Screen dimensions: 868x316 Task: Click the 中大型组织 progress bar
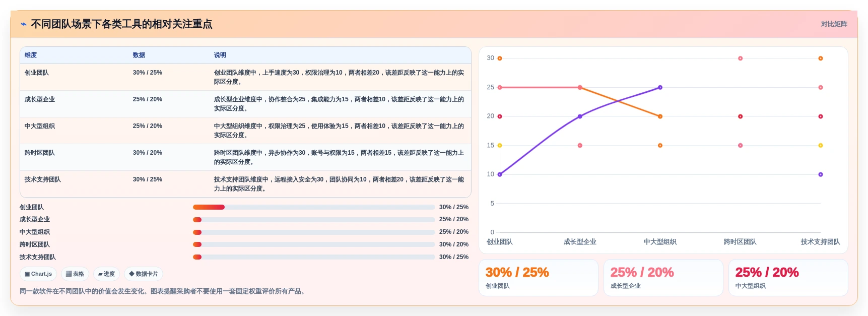(x=314, y=232)
